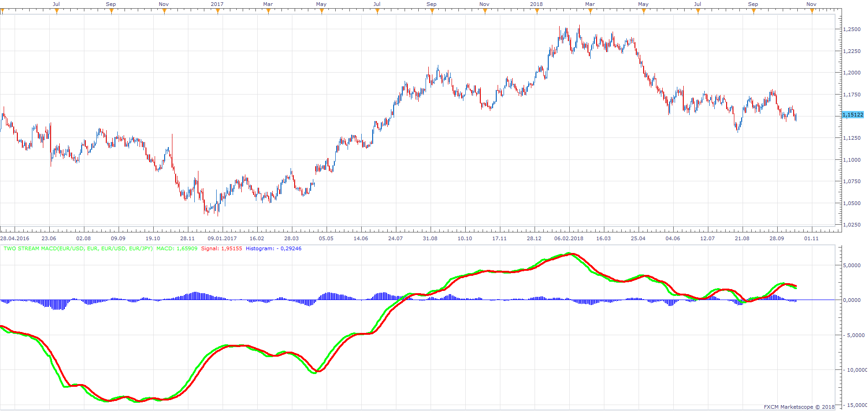Click the TWO STREAM MACD indicator title
Image resolution: width=868 pixels, height=411 pixels.
click(78, 248)
